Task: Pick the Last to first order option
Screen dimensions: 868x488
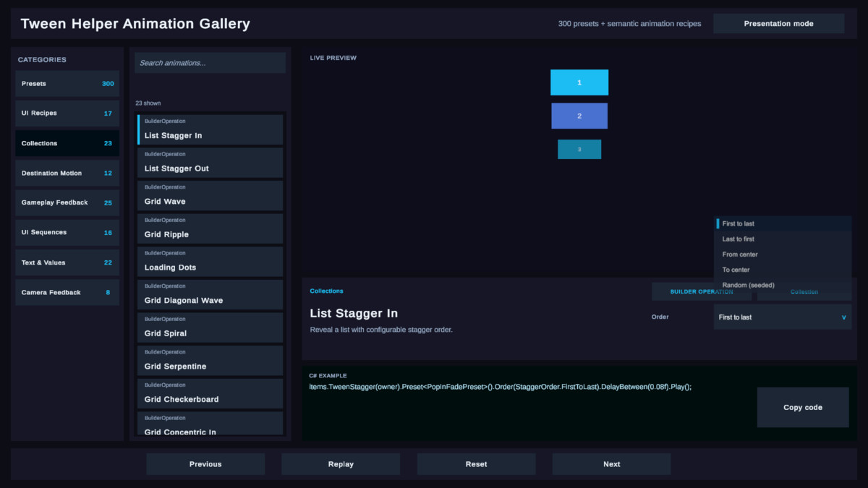Action: (x=784, y=239)
